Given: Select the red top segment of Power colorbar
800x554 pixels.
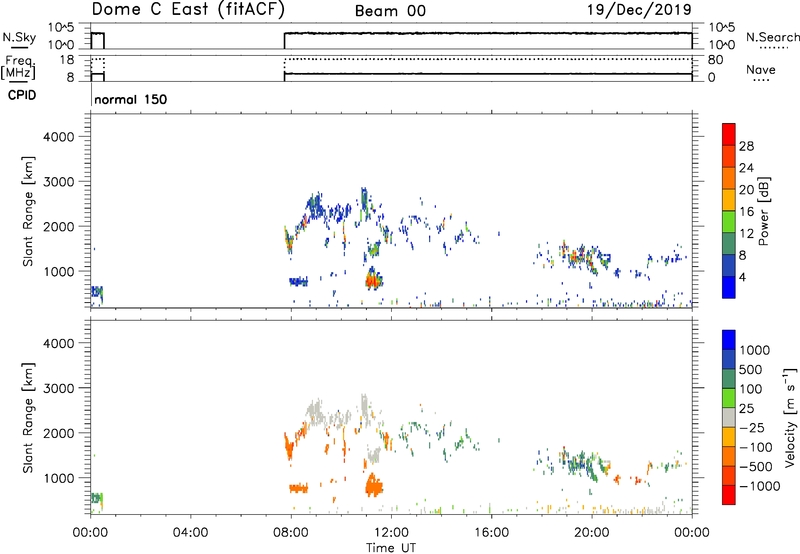Looking at the screenshot, I should click(729, 134).
